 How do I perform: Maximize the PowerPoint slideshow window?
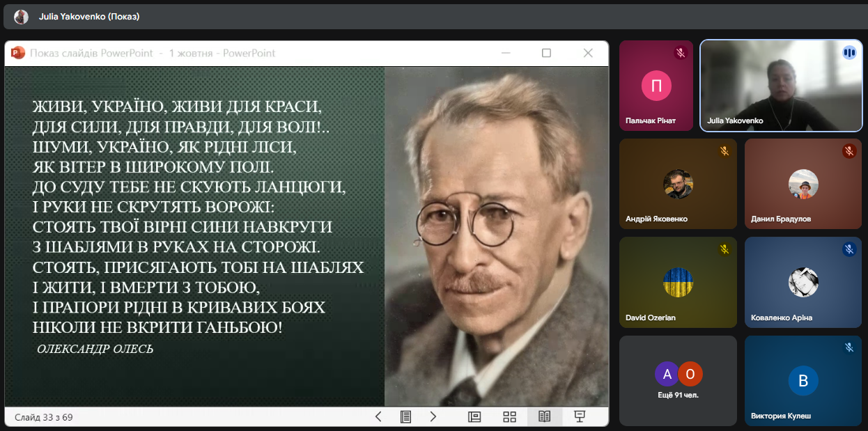click(546, 53)
